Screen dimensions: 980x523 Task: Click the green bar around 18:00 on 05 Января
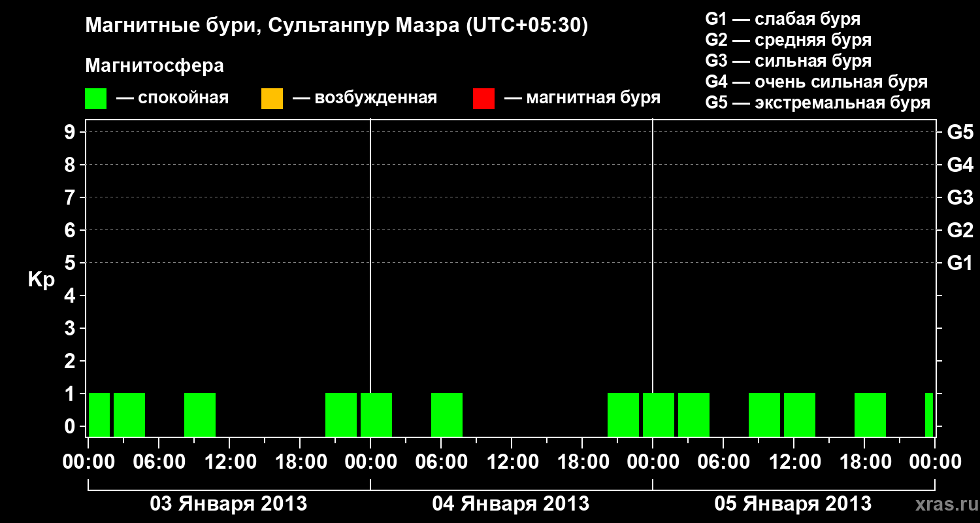pyautogui.click(x=870, y=414)
